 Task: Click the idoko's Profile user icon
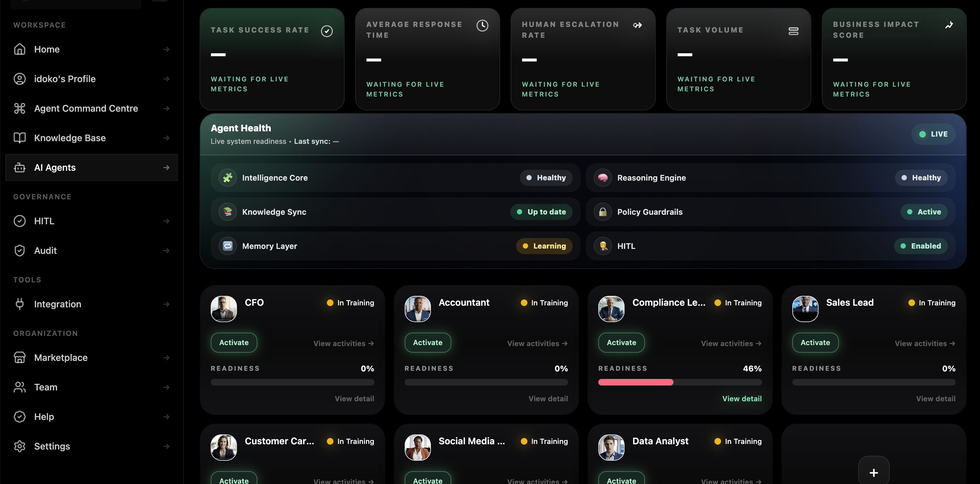coord(19,79)
